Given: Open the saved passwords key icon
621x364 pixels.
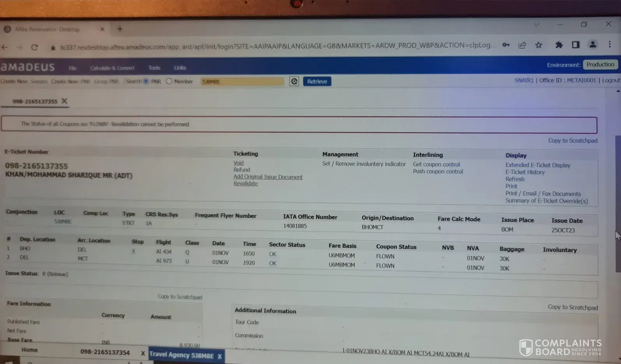Looking at the screenshot, I should [x=506, y=45].
